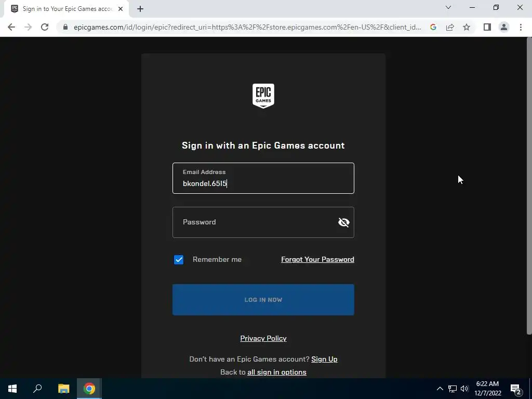Click the page vertical scrollbar
Image resolution: width=532 pixels, height=399 pixels.
click(x=529, y=187)
